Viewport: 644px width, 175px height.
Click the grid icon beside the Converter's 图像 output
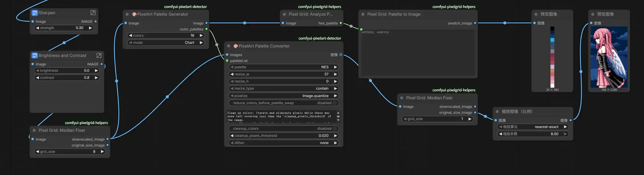click(341, 55)
